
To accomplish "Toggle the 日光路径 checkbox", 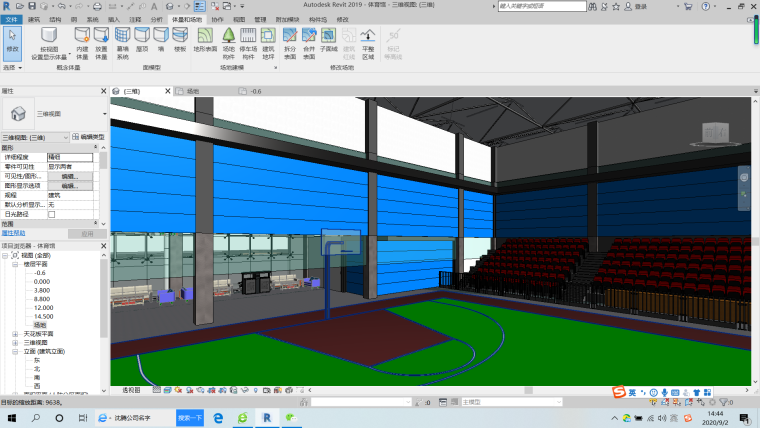I will [x=52, y=214].
